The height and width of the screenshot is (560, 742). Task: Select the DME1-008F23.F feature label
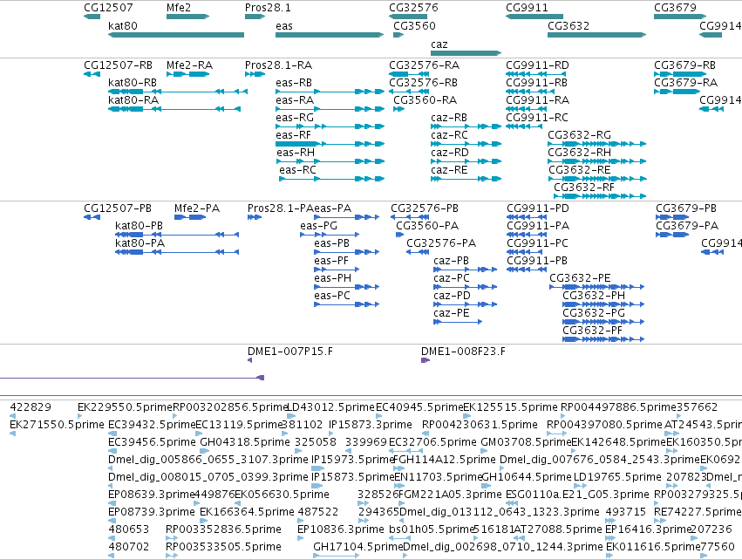click(463, 352)
